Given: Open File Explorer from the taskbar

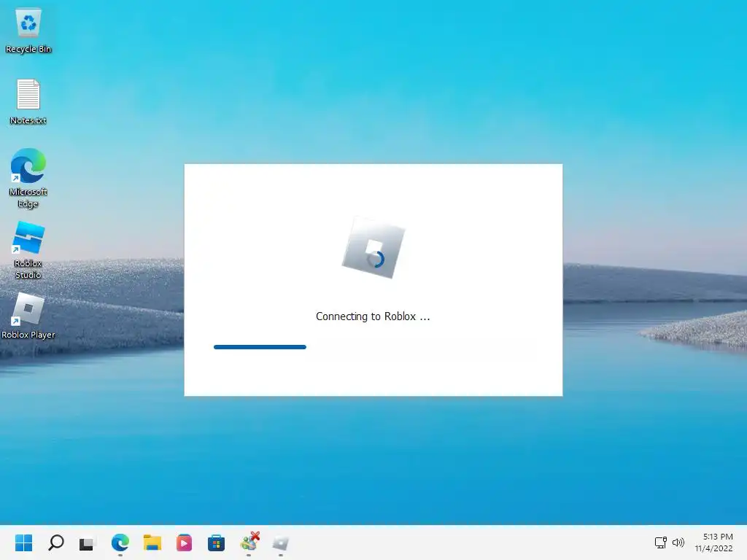Looking at the screenshot, I should pos(152,542).
